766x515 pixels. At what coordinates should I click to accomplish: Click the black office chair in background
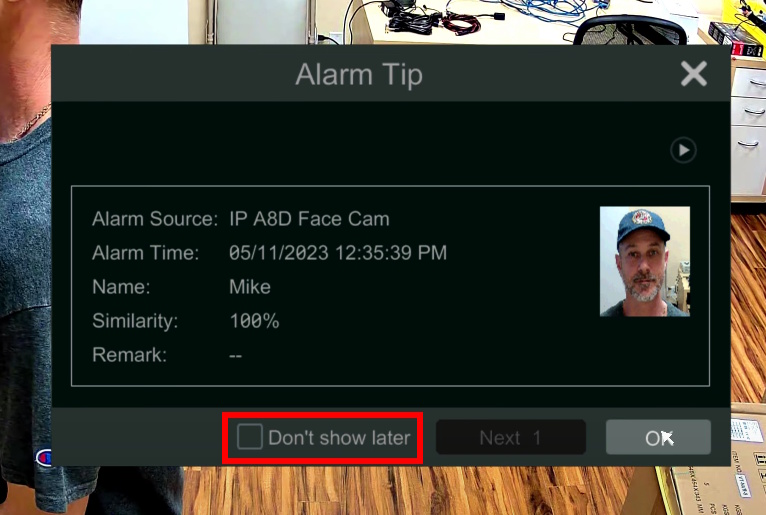[x=630, y=29]
